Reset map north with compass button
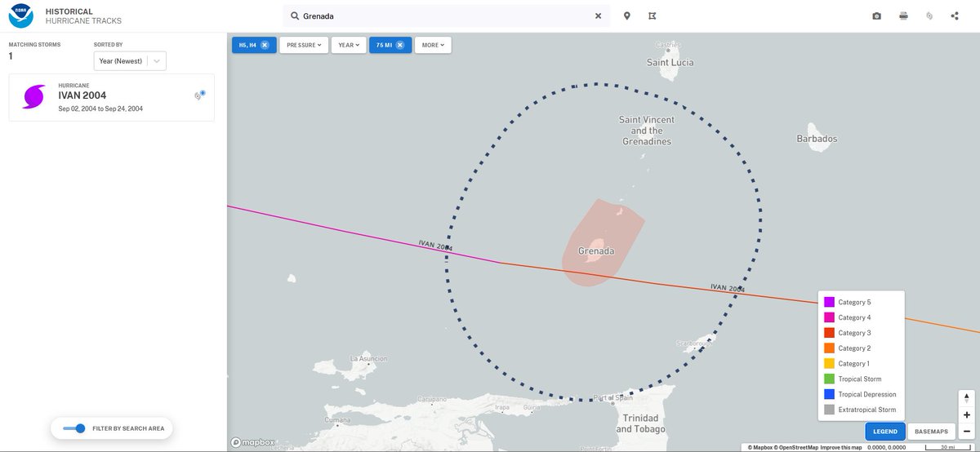The height and width of the screenshot is (452, 980). [967, 399]
